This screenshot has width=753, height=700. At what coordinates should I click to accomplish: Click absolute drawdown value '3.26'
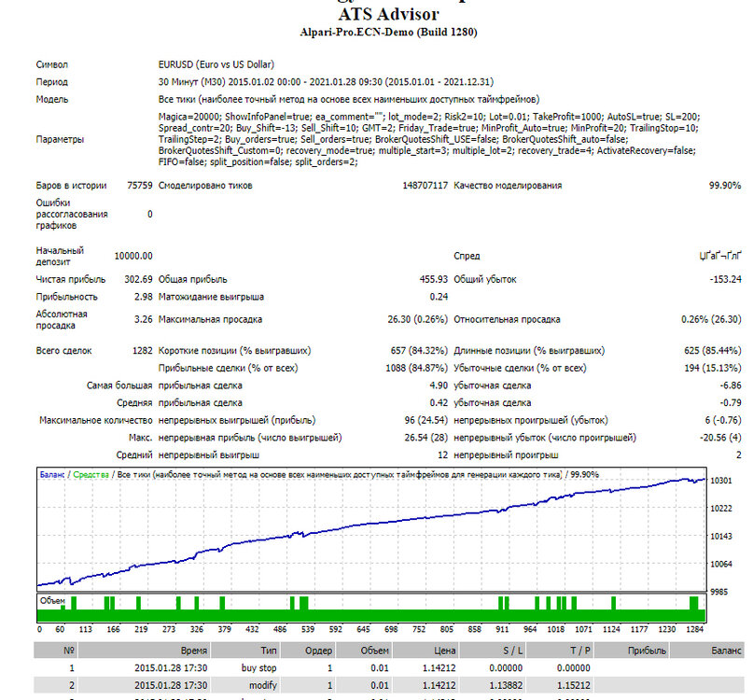coord(143,319)
